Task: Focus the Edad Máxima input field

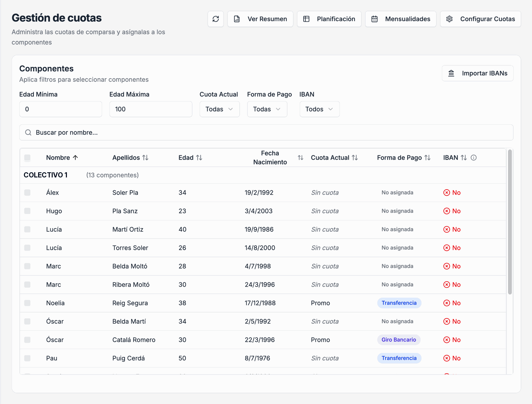Action: coord(151,109)
